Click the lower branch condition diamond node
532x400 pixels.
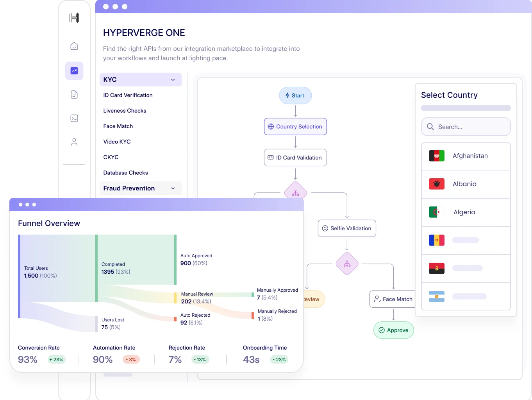(347, 264)
